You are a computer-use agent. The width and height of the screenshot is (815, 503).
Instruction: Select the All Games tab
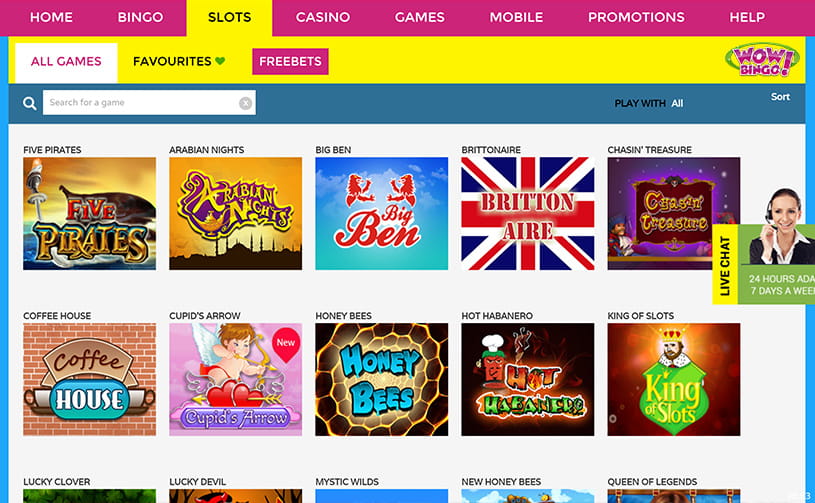tap(66, 62)
